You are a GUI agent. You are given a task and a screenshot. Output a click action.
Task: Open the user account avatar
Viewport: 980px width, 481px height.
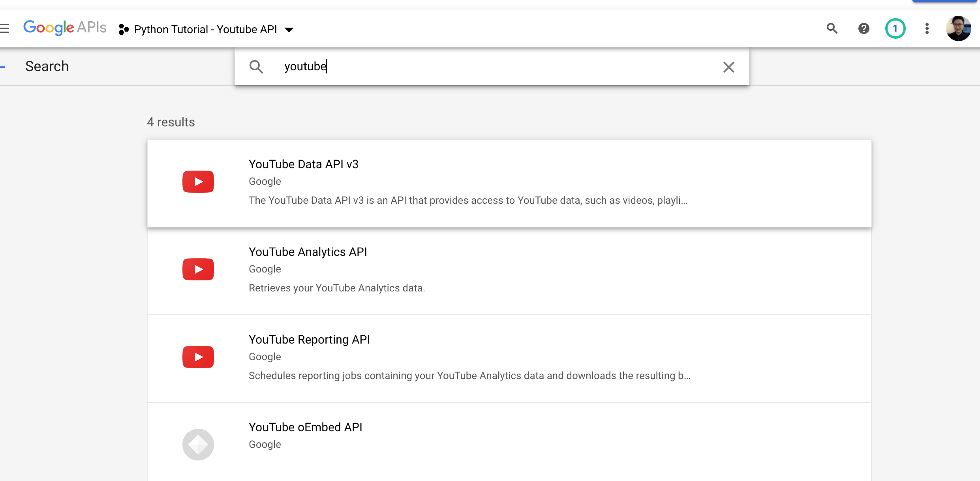958,28
